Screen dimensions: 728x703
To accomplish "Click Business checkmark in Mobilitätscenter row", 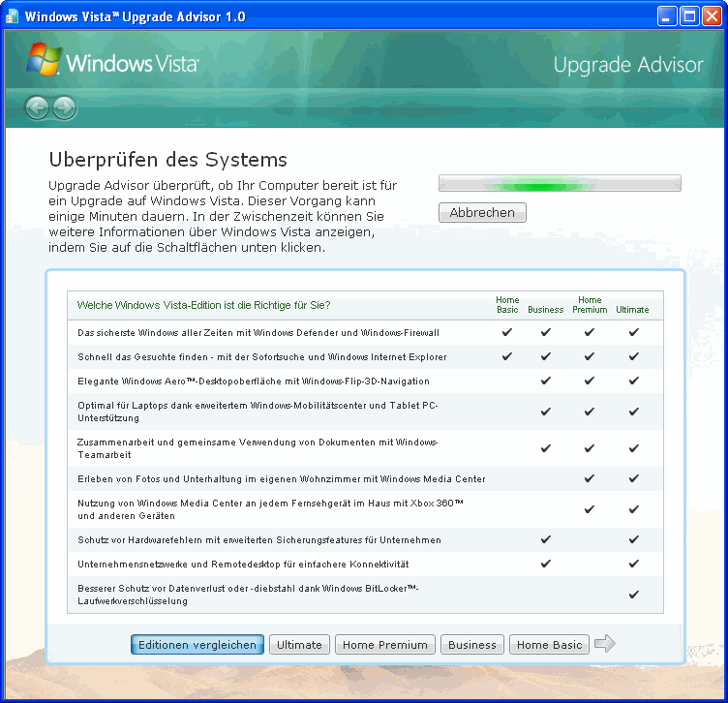I will point(546,412).
